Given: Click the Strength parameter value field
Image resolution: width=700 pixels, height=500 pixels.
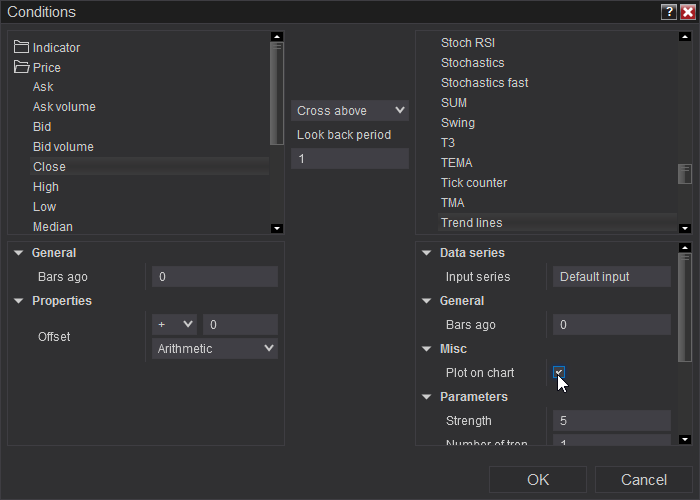Looking at the screenshot, I should [611, 421].
